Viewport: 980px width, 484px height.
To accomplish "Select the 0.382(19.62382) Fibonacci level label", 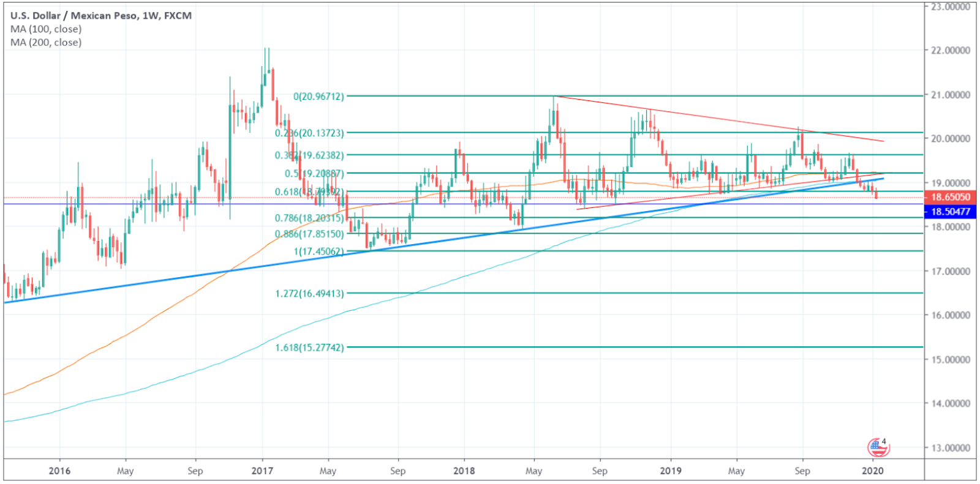I will [309, 155].
